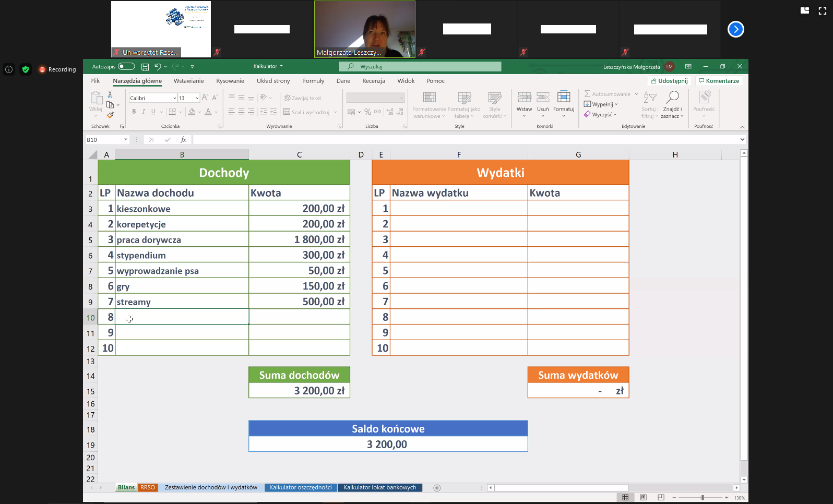The image size is (833, 504).
Task: Click the Udostępnij button
Action: point(670,81)
